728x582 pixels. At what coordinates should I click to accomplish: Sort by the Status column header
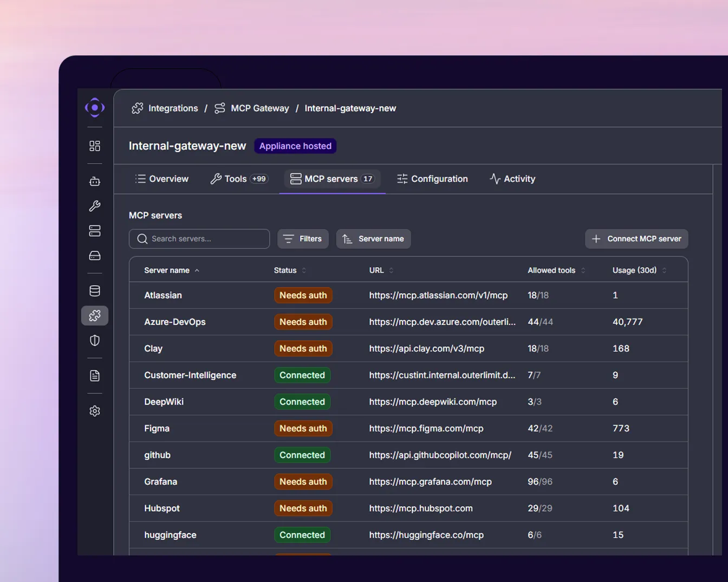point(290,270)
